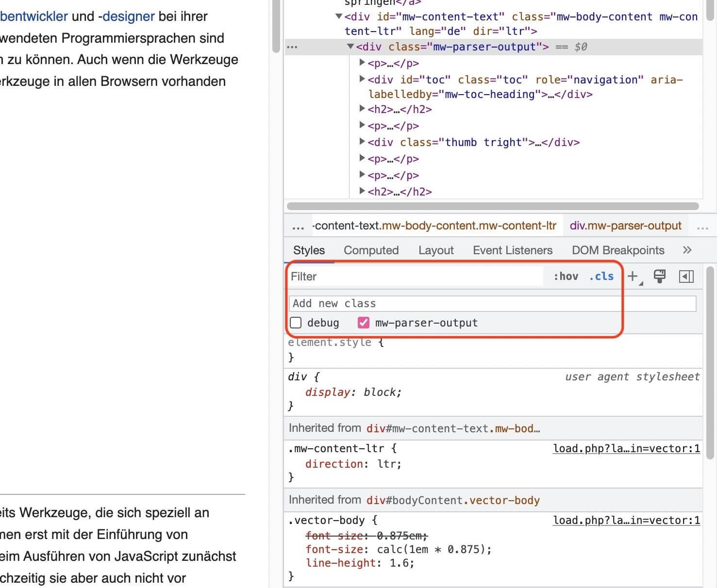Select div.mw-parser-output in breadcrumb
This screenshot has height=588, width=717.
pyautogui.click(x=626, y=226)
